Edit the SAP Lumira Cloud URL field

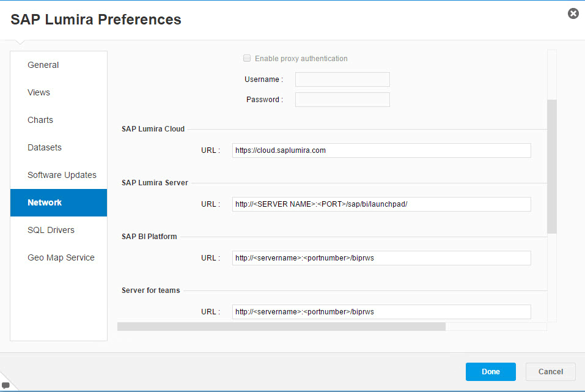381,150
